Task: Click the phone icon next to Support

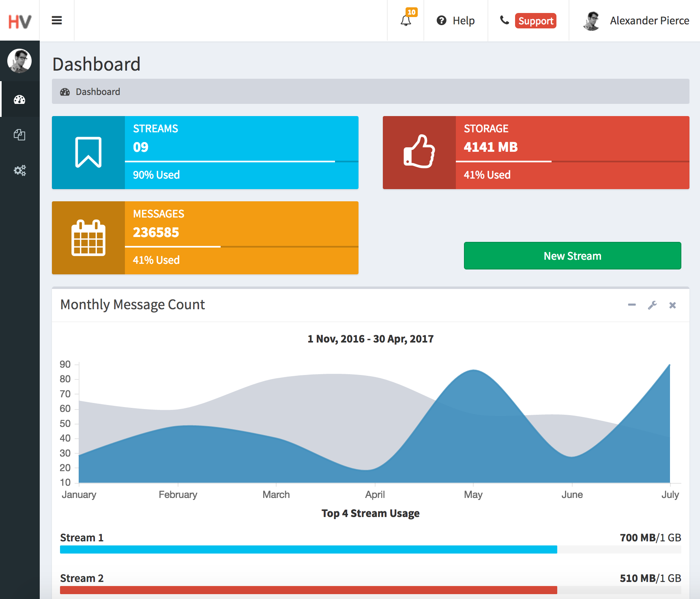Action: point(504,20)
